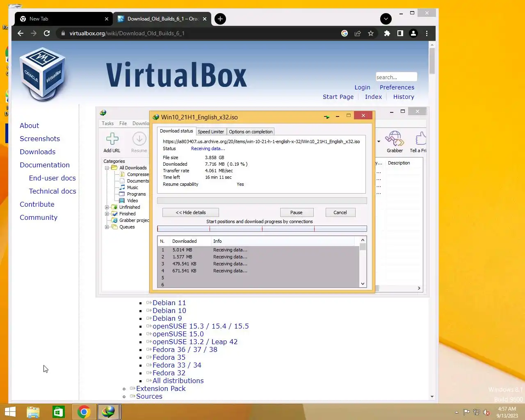Click the connections list scroll down arrow
The width and height of the screenshot is (525, 420).
(363, 284)
